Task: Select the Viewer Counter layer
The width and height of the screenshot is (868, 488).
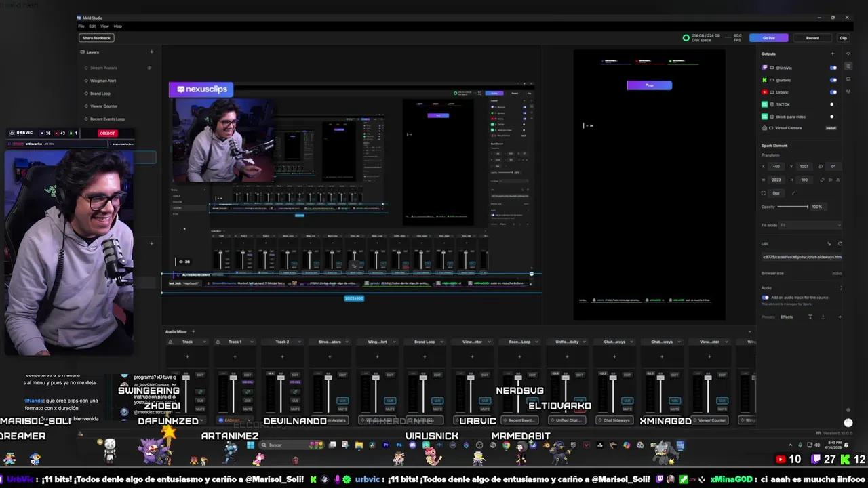Action: (x=104, y=106)
